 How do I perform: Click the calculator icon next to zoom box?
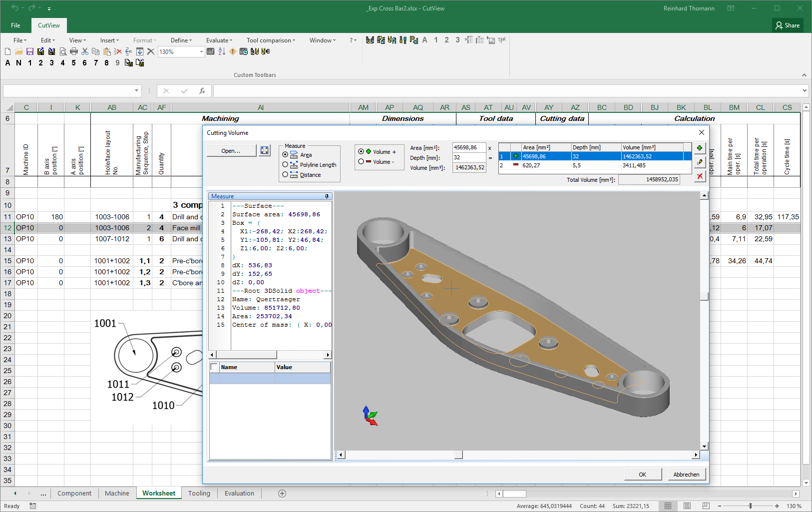click(211, 51)
